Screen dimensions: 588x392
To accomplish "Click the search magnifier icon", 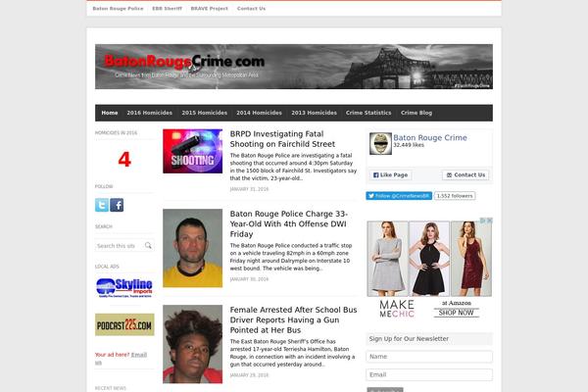I will pos(148,245).
